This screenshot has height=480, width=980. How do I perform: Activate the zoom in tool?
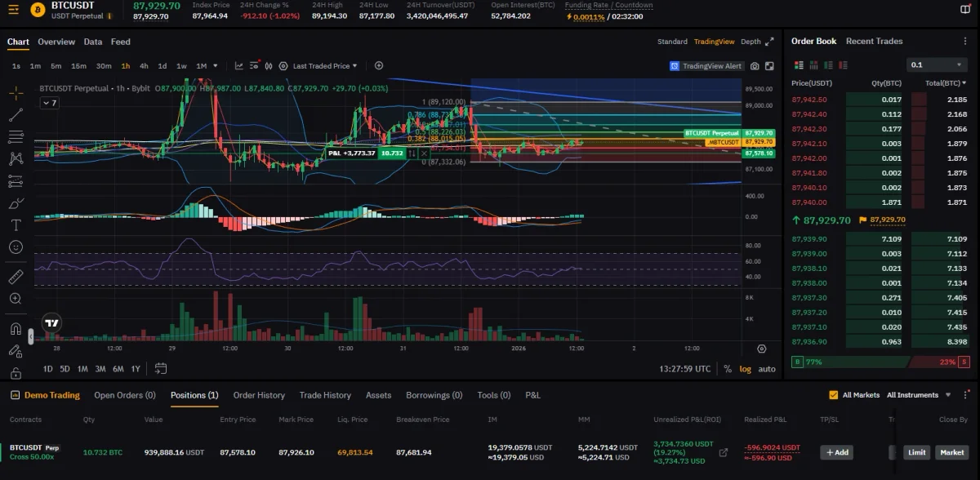pos(16,299)
